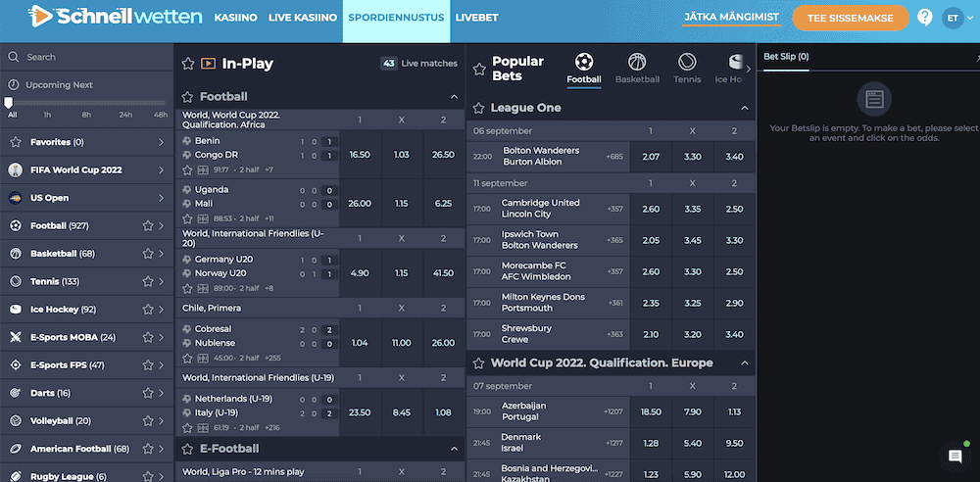The width and height of the screenshot is (980, 482).
Task: Click the Upcoming Next time slider handle
Action: coord(9,103)
